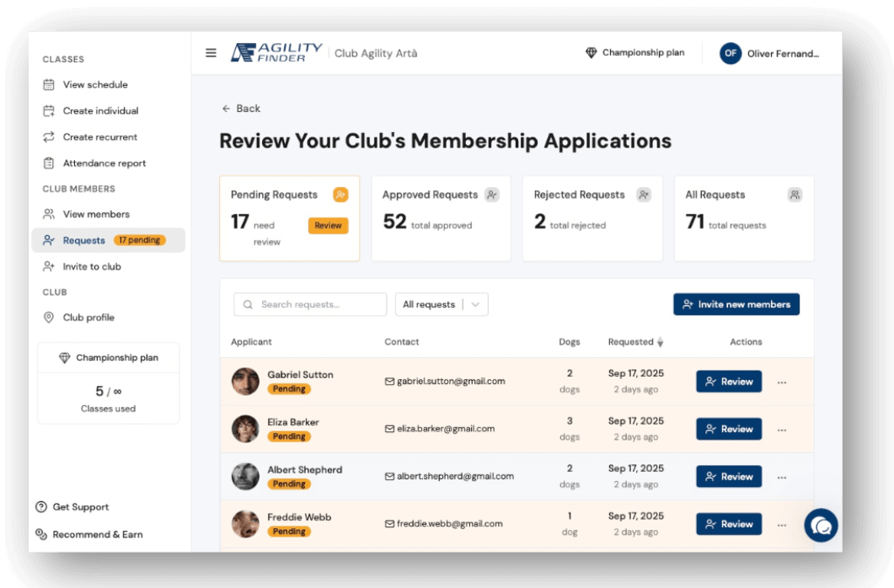The width and height of the screenshot is (894, 588).
Task: Click the sidebar Championship plan diamond icon
Action: 64,358
